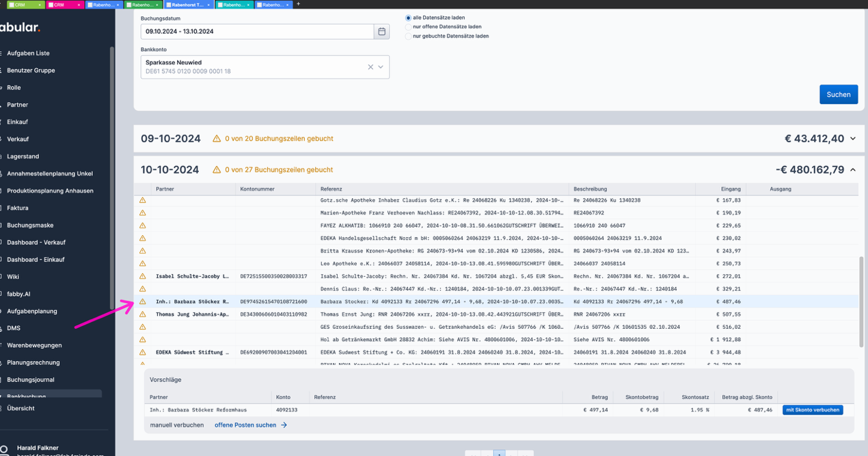
Task: Click the warning icon on the EDEKA Südwest Stiftung row
Action: coord(141,351)
